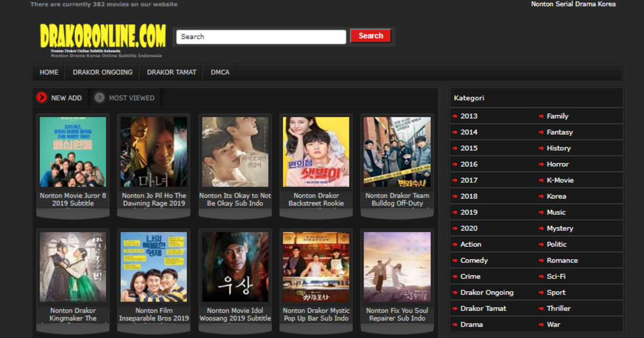Browse the Mystery category
This screenshot has width=644, height=338.
pos(560,228)
